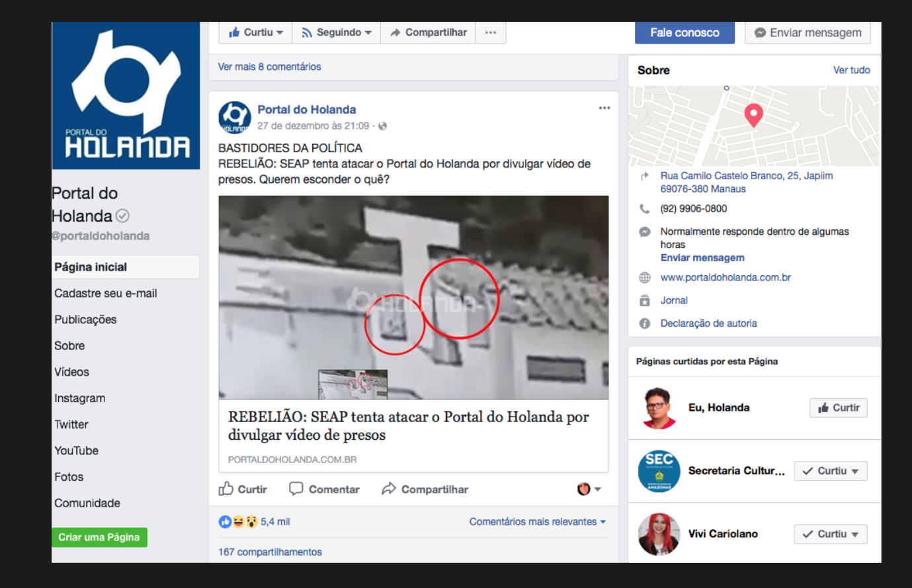
Task: Open Fotos in the sidebar
Action: [x=69, y=477]
